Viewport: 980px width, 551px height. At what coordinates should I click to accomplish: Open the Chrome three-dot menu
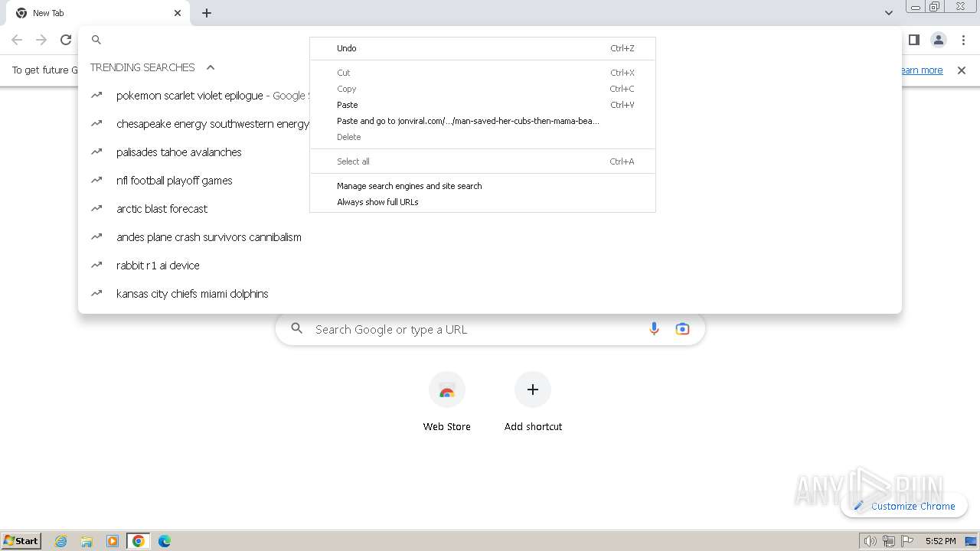point(963,40)
